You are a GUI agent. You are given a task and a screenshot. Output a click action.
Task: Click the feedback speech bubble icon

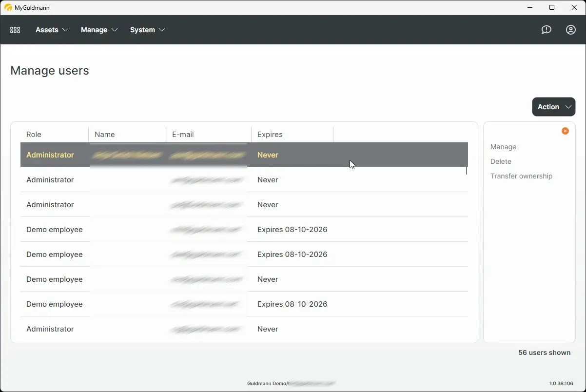click(x=546, y=30)
